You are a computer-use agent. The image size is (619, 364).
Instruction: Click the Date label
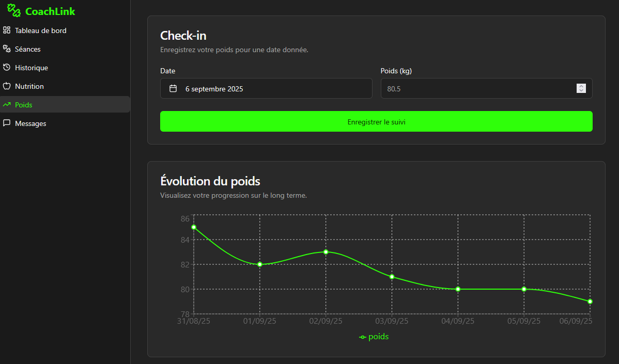[x=168, y=71]
